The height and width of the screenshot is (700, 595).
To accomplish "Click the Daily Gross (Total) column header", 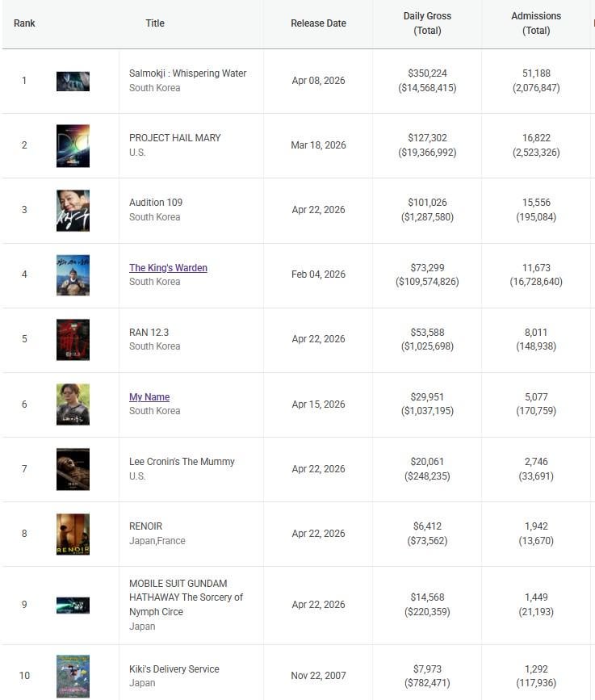I will coord(427,23).
